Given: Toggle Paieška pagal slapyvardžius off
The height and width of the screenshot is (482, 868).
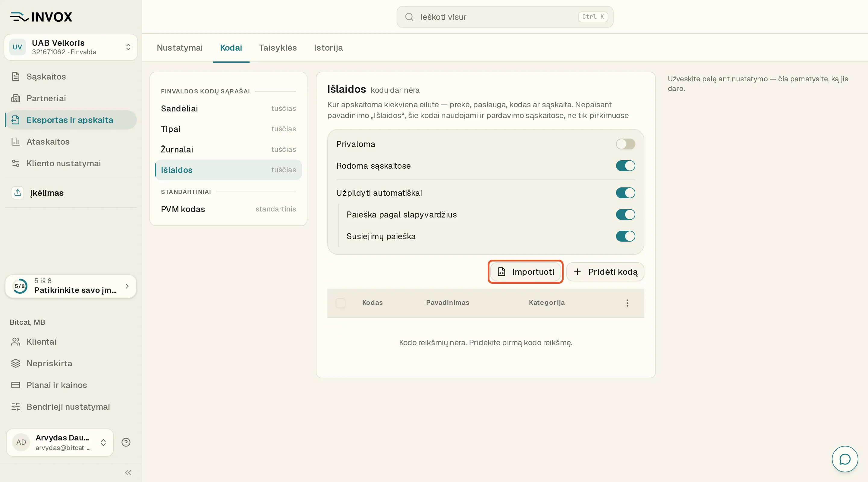Looking at the screenshot, I should [625, 214].
